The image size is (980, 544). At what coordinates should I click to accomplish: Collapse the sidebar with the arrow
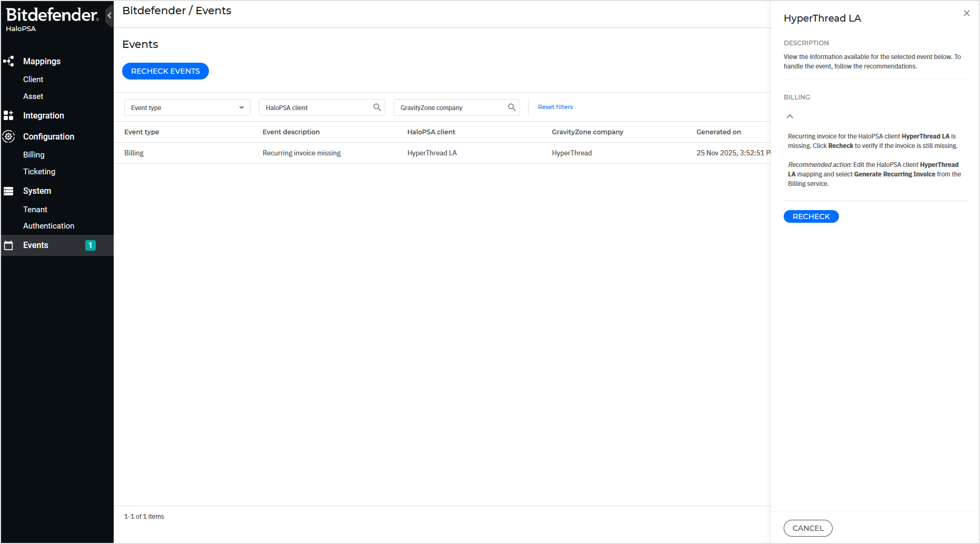click(x=109, y=15)
